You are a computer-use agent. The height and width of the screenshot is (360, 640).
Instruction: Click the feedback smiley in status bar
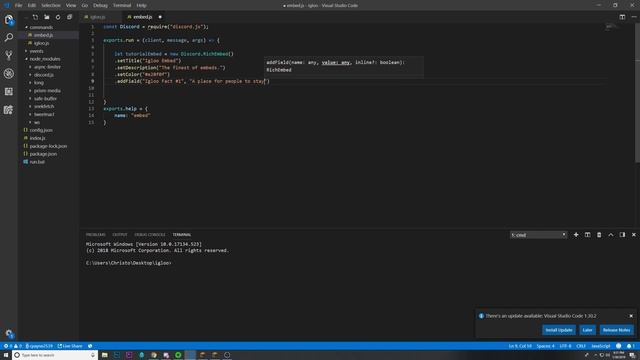[x=618, y=346]
